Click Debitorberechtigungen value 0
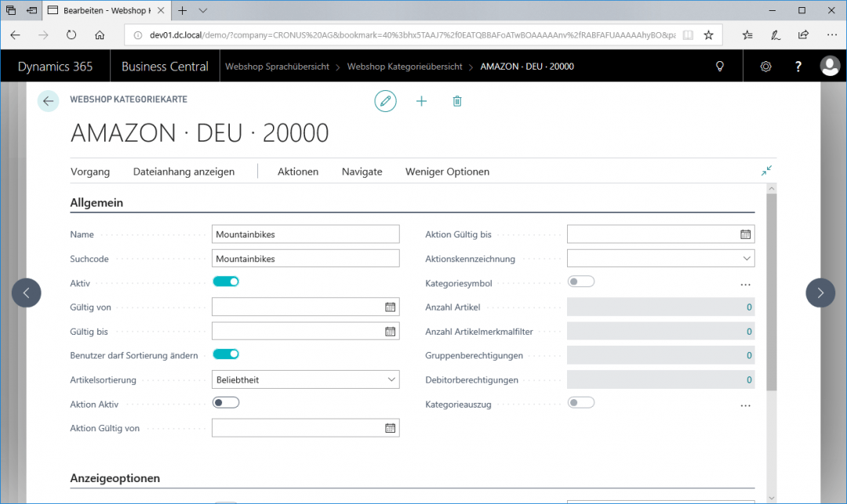This screenshot has height=504, width=847. click(x=749, y=379)
